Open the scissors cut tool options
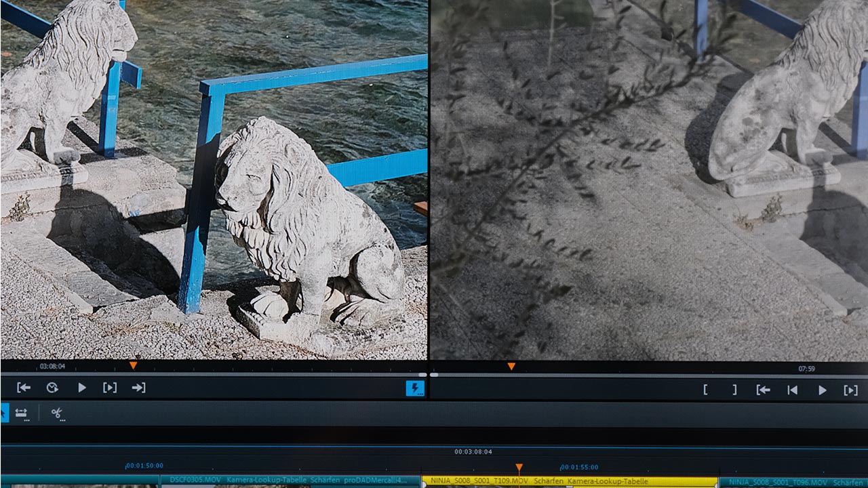The width and height of the screenshot is (868, 488). [58, 413]
